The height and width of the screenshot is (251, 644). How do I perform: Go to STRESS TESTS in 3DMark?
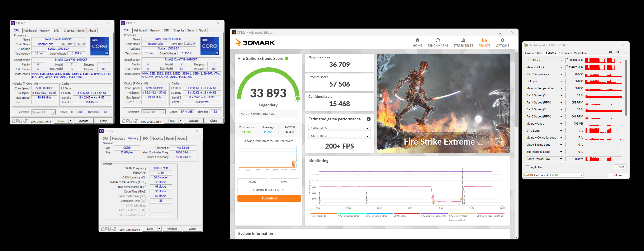[x=463, y=43]
